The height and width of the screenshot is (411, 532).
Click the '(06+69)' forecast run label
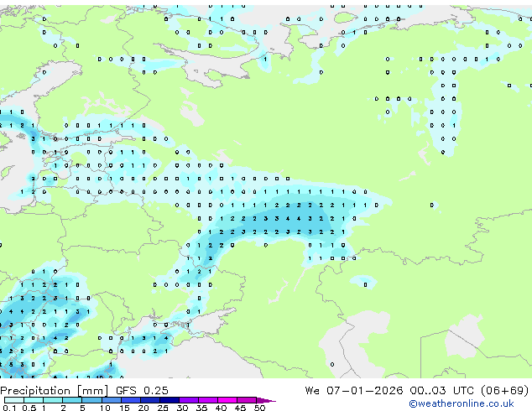pos(505,391)
